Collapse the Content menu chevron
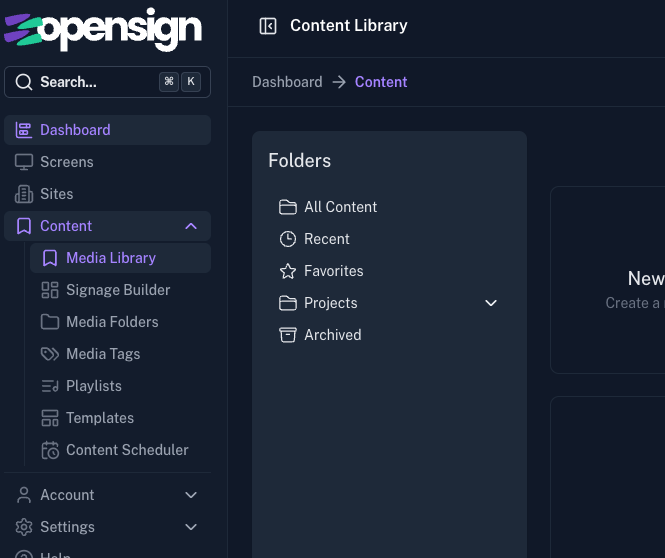The width and height of the screenshot is (665, 558). 191,226
